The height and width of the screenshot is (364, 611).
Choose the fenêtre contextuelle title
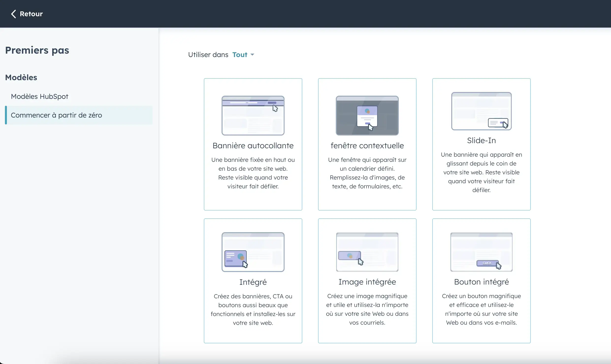click(367, 146)
